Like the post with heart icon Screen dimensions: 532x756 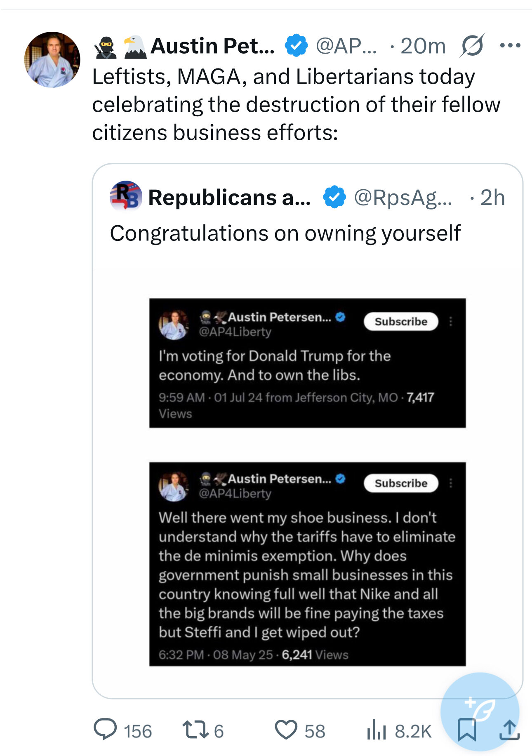point(286,730)
